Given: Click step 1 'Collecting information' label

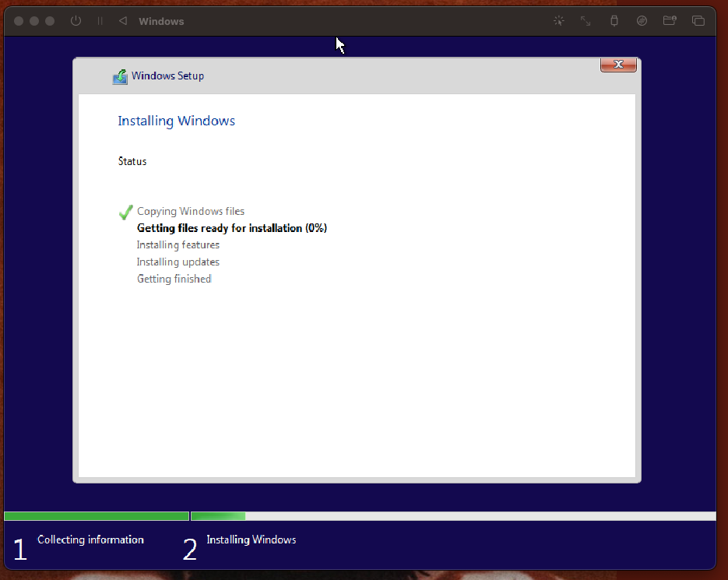Looking at the screenshot, I should (x=90, y=540).
